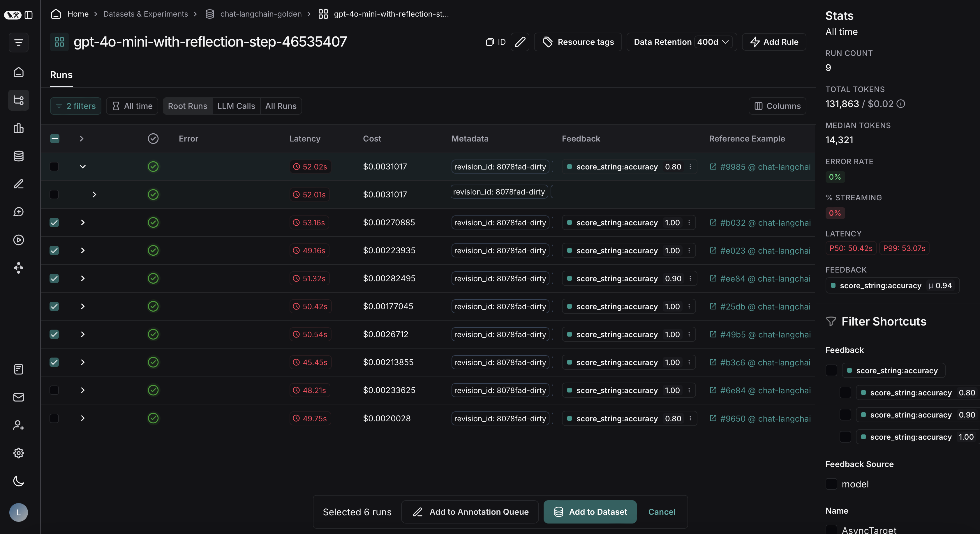This screenshot has width=980, height=534.
Task: Click the sidebar panel toggle icon
Action: pyautogui.click(x=29, y=15)
